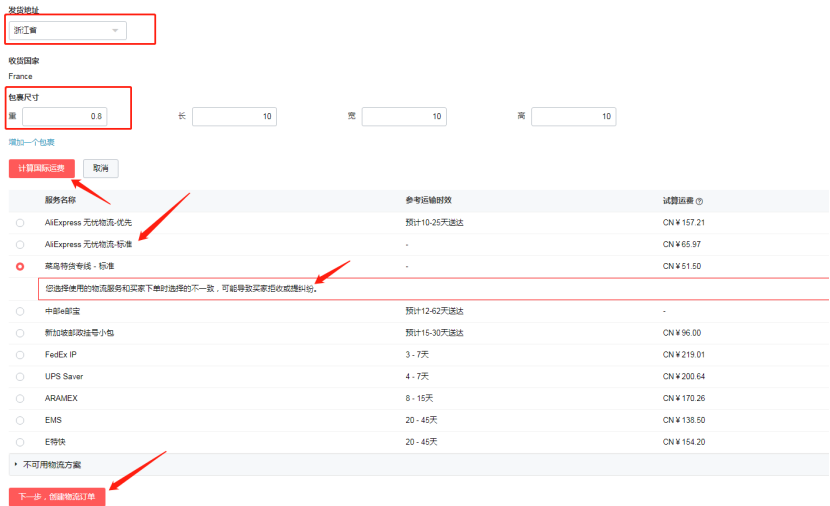Click the France destination country text
Image resolution: width=830 pixels, height=506 pixels.
pos(20,76)
